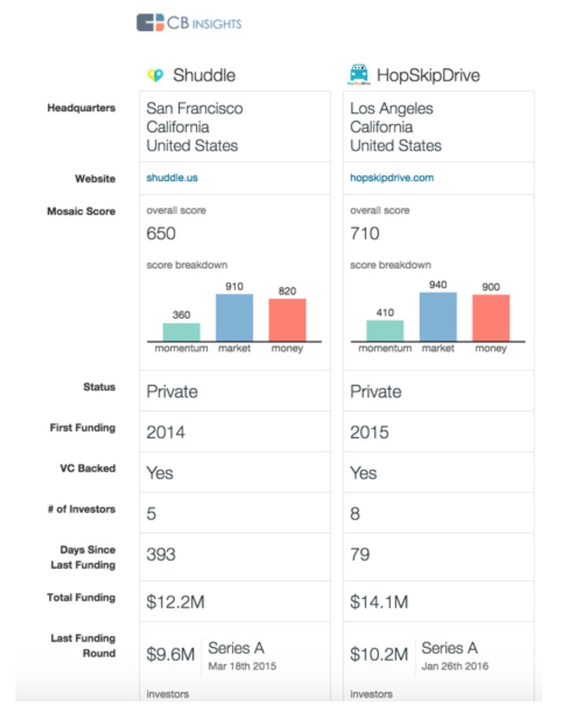This screenshot has height=728, width=563.
Task: Click Shuddle's momentum bar labeled 360
Action: tap(182, 332)
